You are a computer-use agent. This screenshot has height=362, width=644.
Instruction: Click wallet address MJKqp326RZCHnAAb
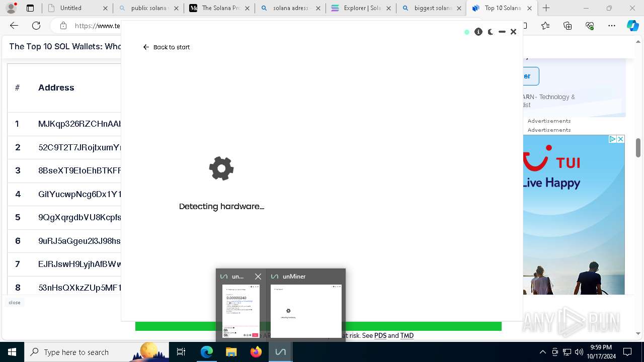(79, 124)
